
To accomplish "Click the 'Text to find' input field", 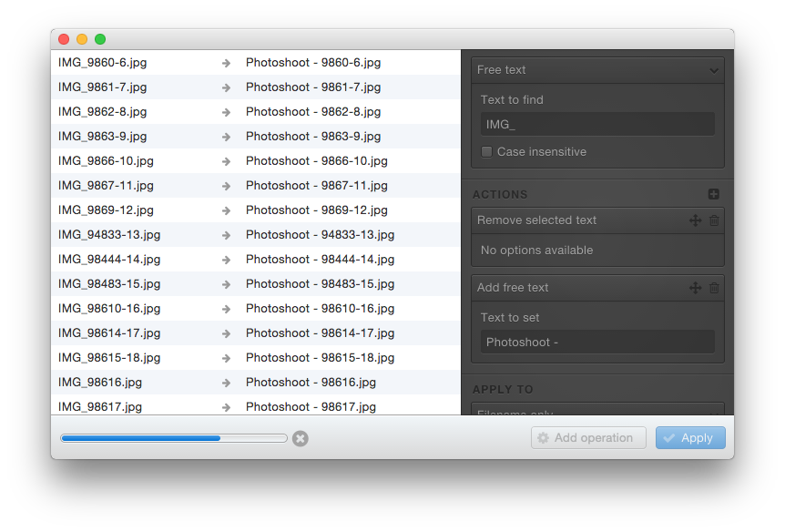I will 597,125.
